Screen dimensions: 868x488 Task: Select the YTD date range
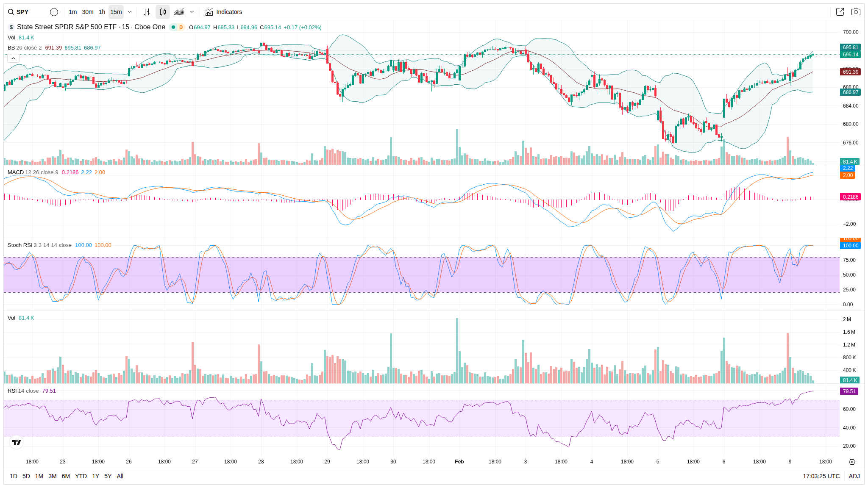pyautogui.click(x=81, y=476)
